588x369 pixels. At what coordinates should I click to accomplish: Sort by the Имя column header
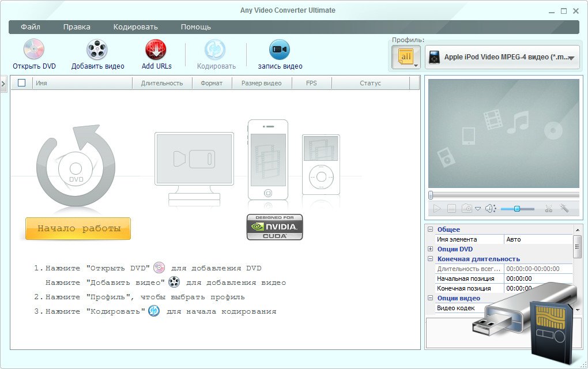(82, 83)
